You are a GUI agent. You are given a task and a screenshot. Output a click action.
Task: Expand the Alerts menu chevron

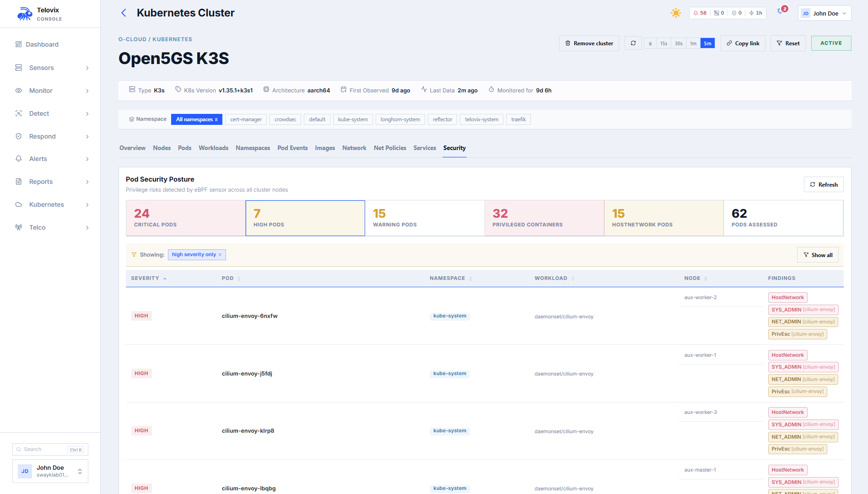point(87,159)
